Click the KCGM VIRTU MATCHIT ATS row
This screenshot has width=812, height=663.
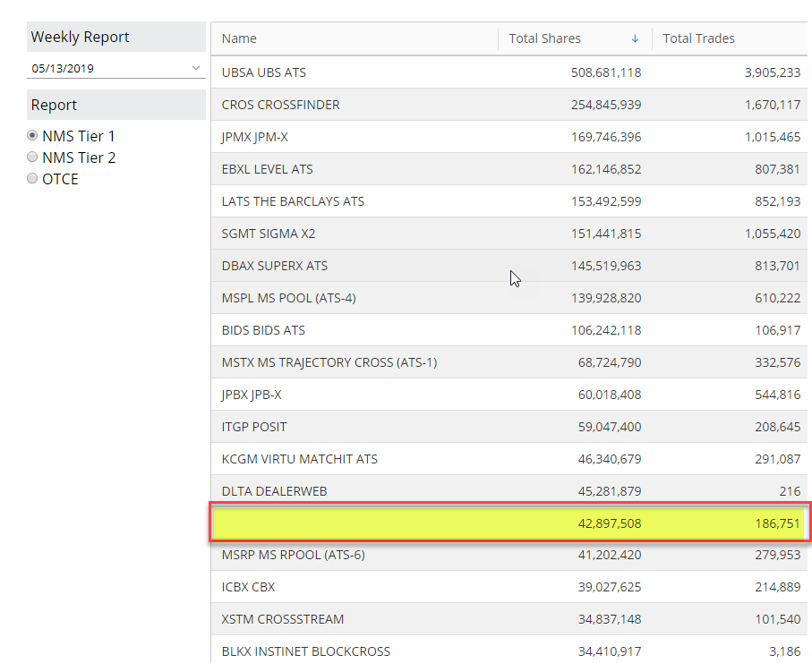point(299,459)
